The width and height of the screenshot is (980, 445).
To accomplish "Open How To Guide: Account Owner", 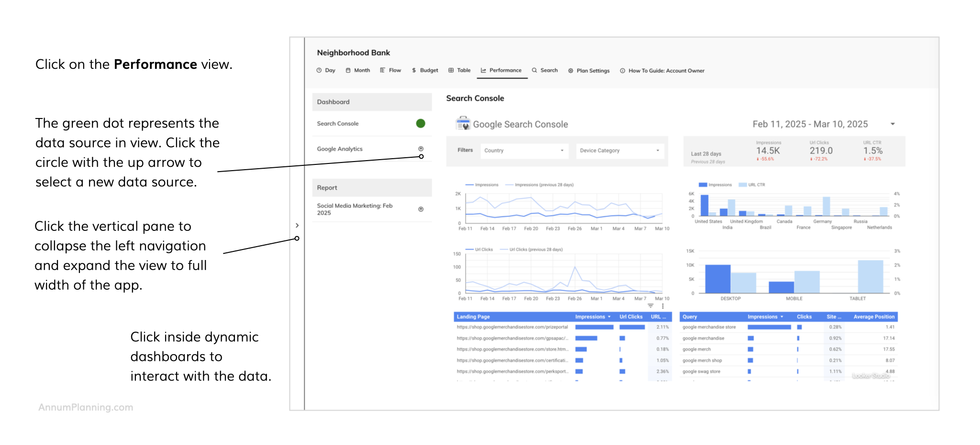I will [662, 71].
